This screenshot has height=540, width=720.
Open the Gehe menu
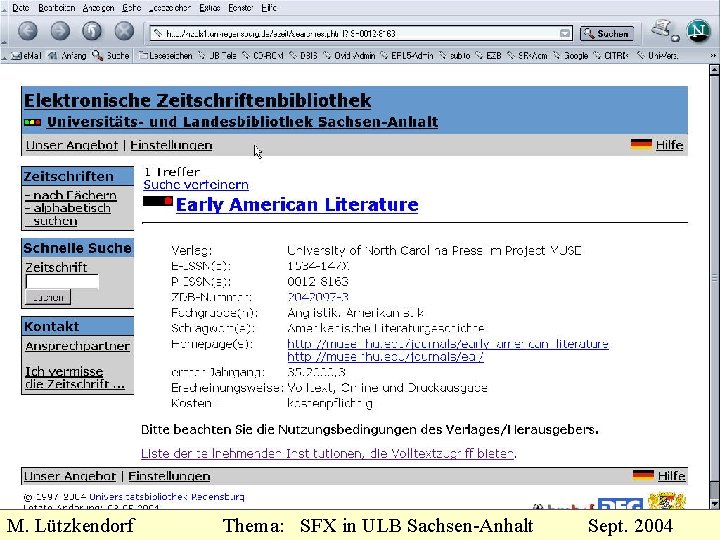pos(131,8)
